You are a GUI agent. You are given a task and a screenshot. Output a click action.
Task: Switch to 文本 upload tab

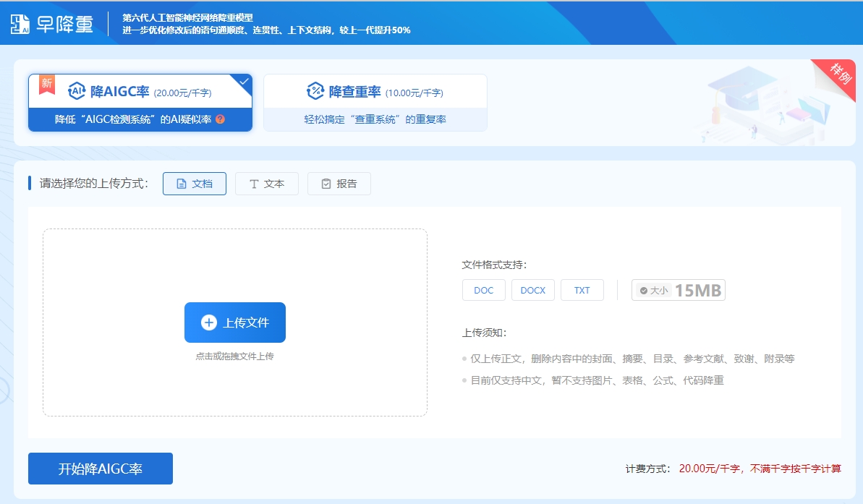click(267, 184)
